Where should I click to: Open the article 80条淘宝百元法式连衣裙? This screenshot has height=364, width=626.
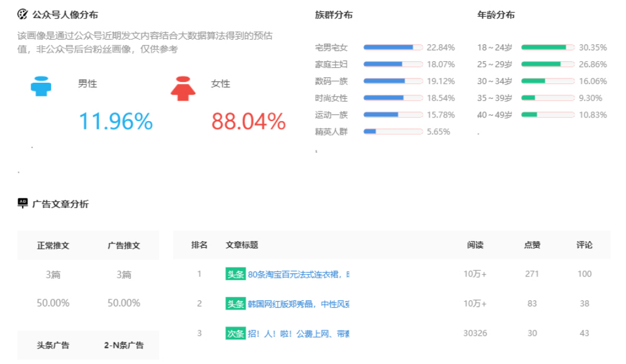pos(298,275)
